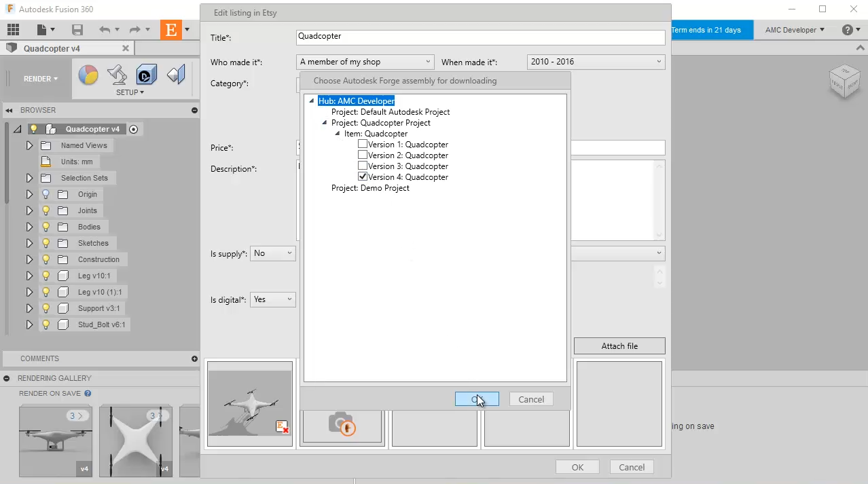Toggle Sketches folder visibility lightbulb

[x=46, y=243]
